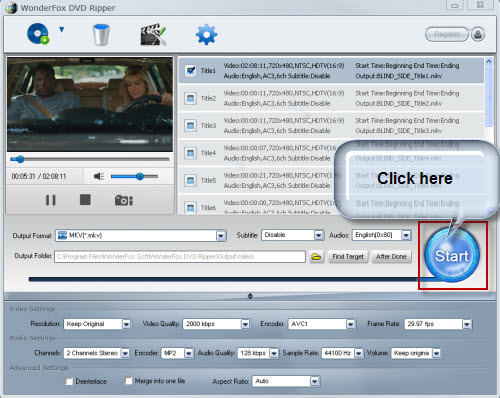
Task: Open the video edit clapperboard tool
Action: tap(153, 34)
